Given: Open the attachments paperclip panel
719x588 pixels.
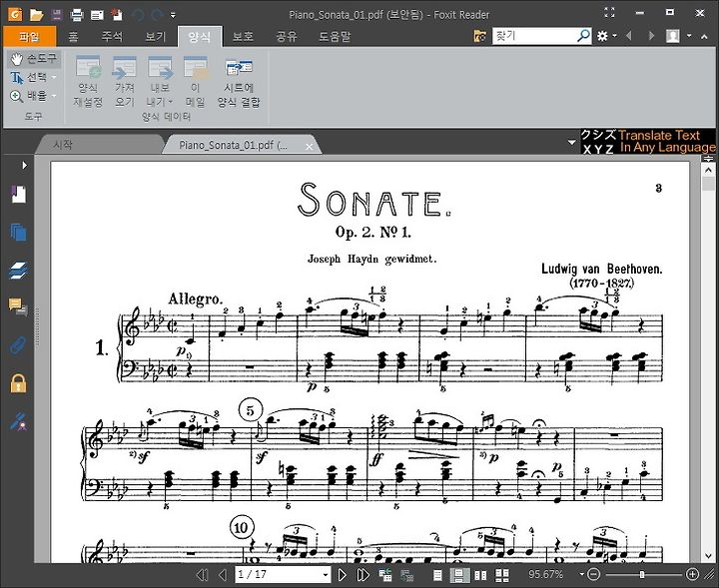Looking at the screenshot, I should click(18, 344).
